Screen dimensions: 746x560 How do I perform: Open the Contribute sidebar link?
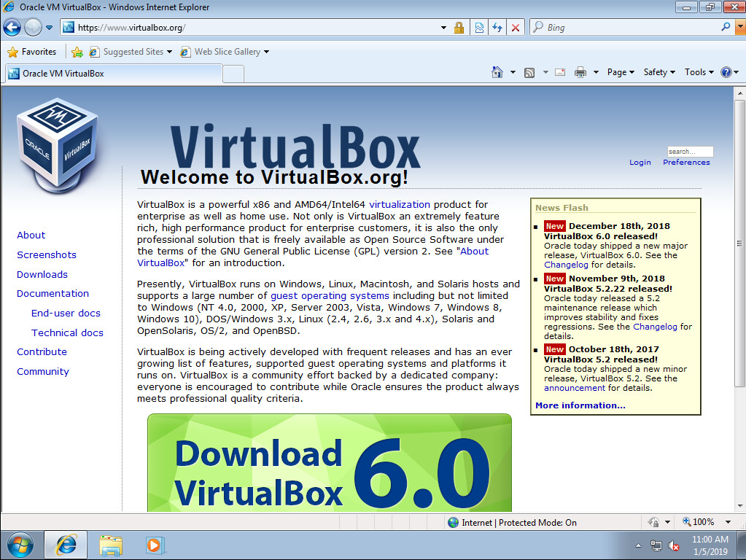(42, 352)
